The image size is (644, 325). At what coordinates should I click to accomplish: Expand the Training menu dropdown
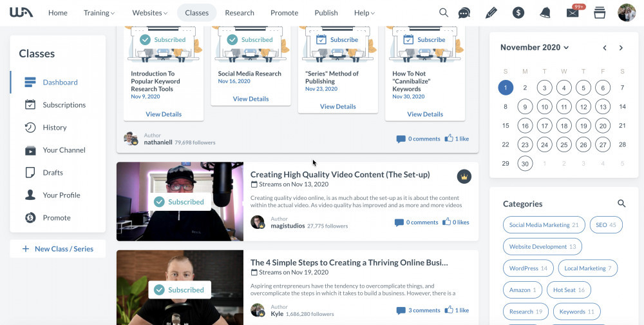pos(99,13)
